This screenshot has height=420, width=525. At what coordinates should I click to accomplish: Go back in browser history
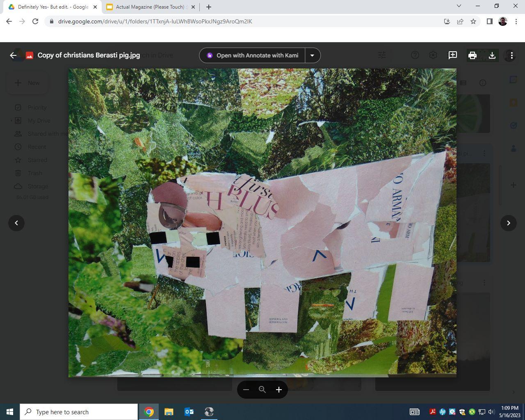click(x=9, y=21)
